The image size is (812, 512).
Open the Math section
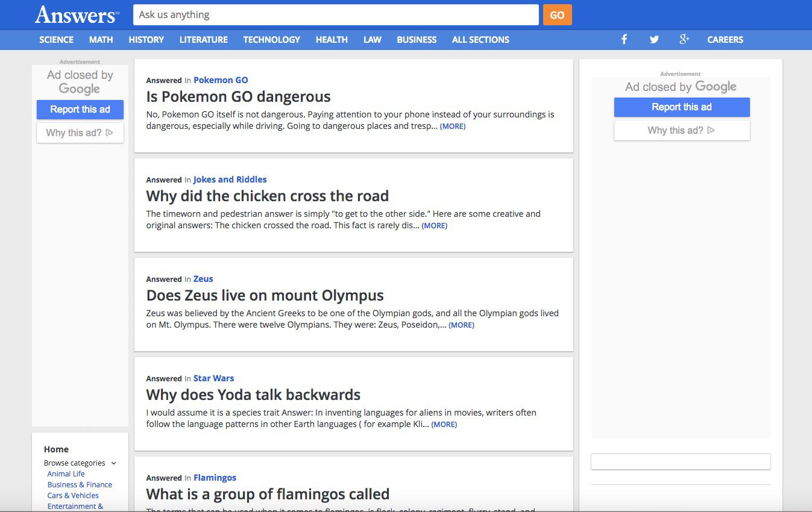coord(101,40)
